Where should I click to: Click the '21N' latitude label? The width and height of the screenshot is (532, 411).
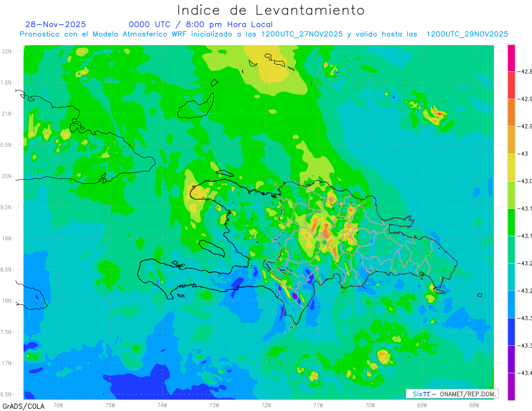(7, 114)
